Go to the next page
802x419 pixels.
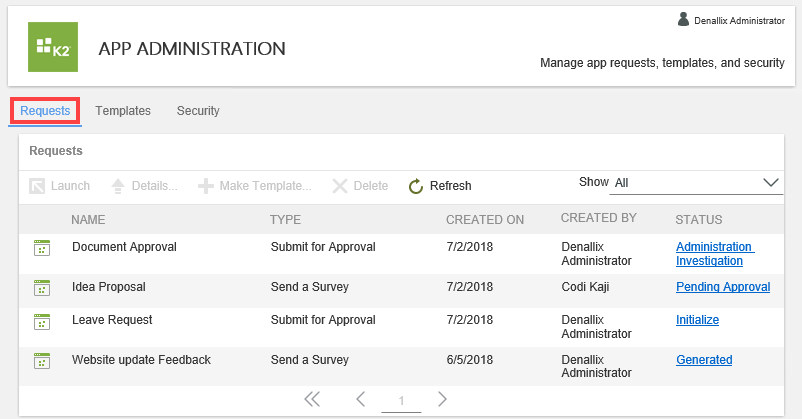tap(442, 400)
